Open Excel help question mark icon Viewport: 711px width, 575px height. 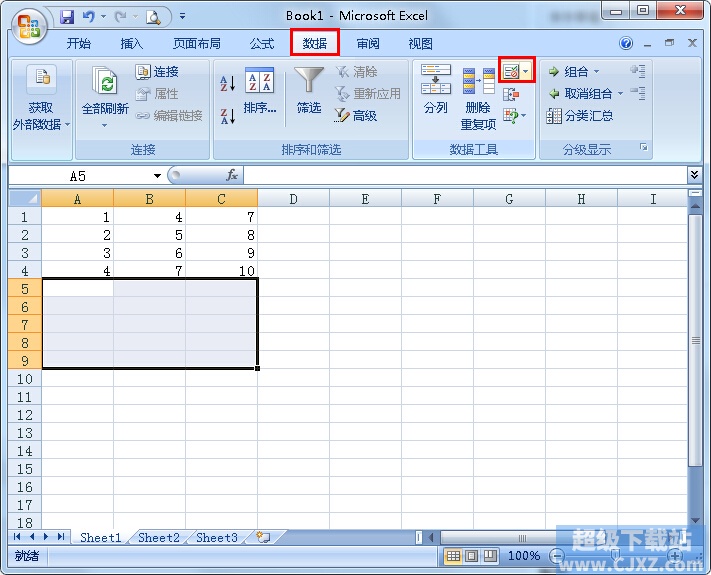coord(626,44)
